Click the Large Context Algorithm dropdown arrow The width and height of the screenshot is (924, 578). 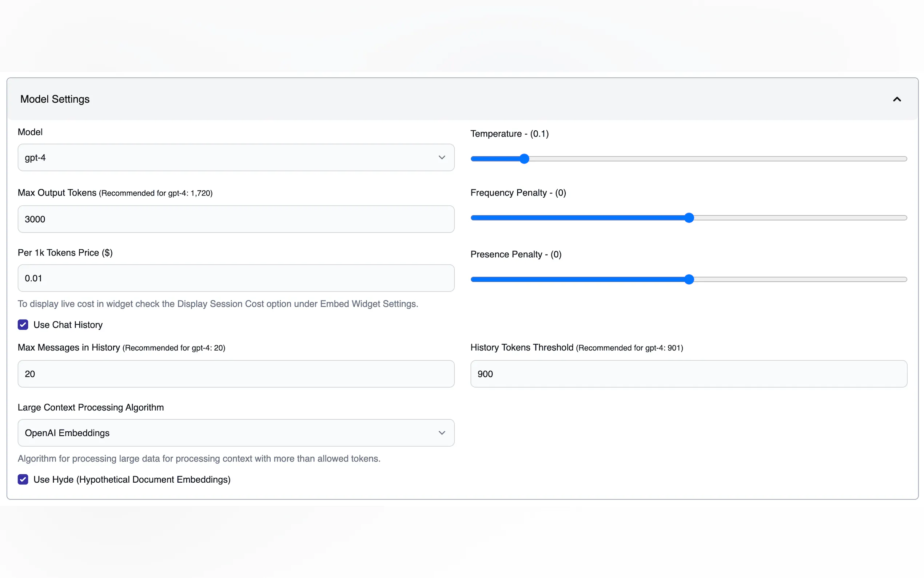coord(442,433)
